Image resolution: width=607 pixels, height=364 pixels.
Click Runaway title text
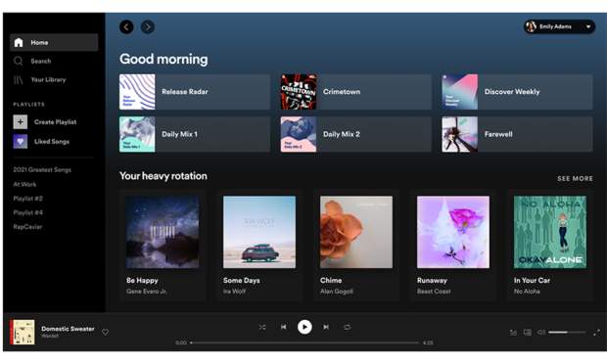pyautogui.click(x=432, y=281)
